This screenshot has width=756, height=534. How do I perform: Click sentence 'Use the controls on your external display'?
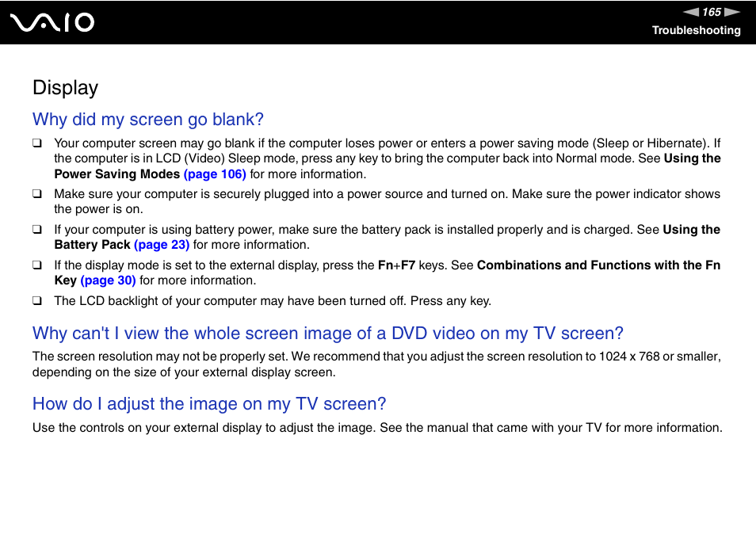[377, 428]
